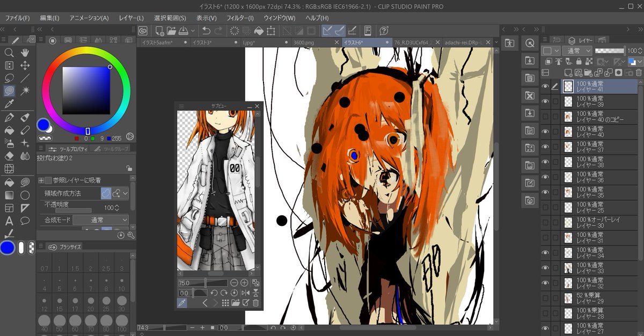This screenshot has height=336, width=644.
Task: Close the サブビュー panel
Action: [257, 106]
